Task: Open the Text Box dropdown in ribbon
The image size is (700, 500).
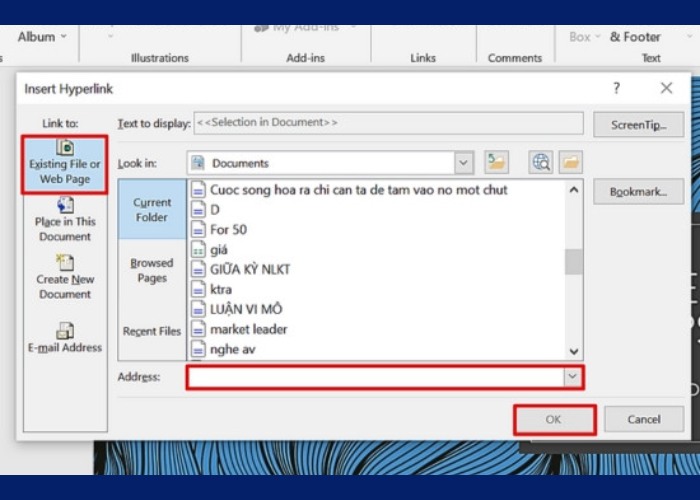Action: [584, 37]
